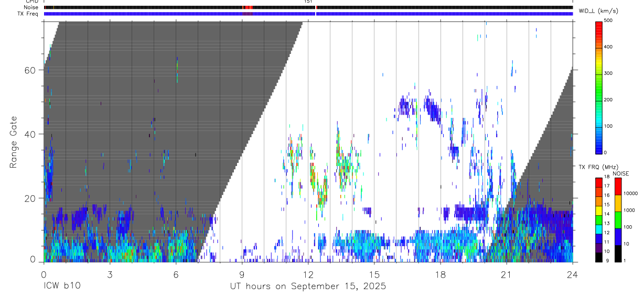Click the NOISE level colorbar
The image size is (644, 297).
click(x=618, y=219)
